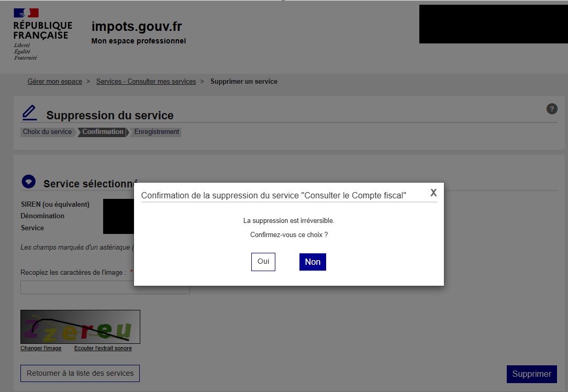Image resolution: width=568 pixels, height=392 pixels.
Task: Click the captcha text input field
Action: 105,287
